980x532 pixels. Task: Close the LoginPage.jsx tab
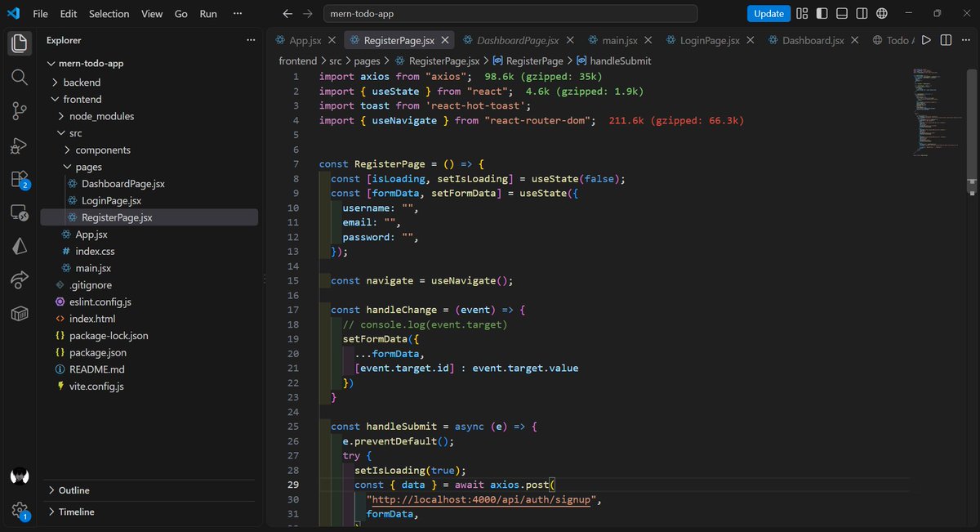pos(751,40)
